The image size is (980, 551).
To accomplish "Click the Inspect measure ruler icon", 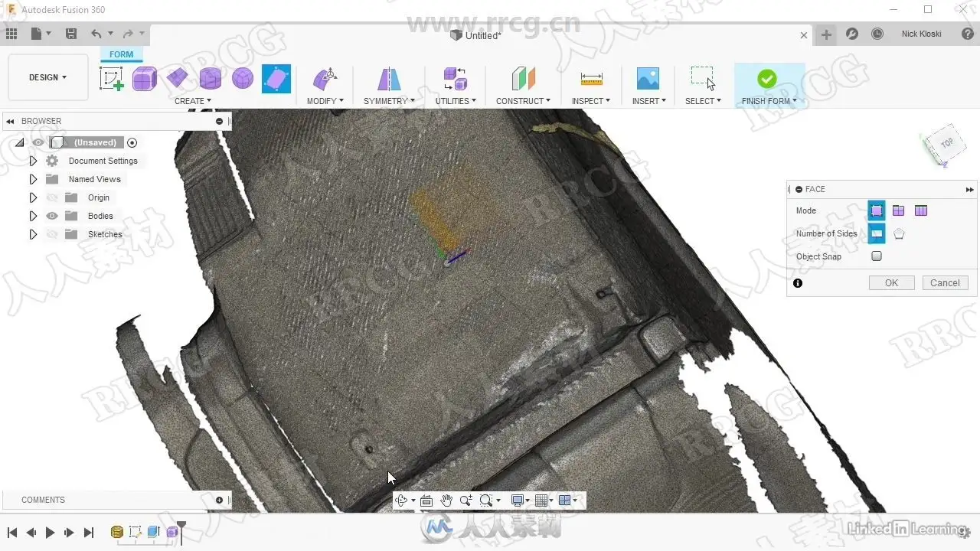I will click(591, 79).
